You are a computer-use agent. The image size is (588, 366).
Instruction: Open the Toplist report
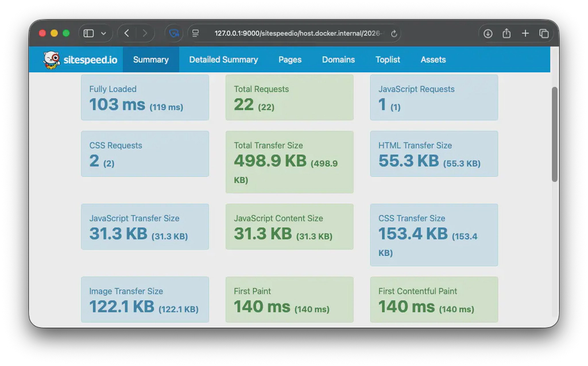(388, 60)
